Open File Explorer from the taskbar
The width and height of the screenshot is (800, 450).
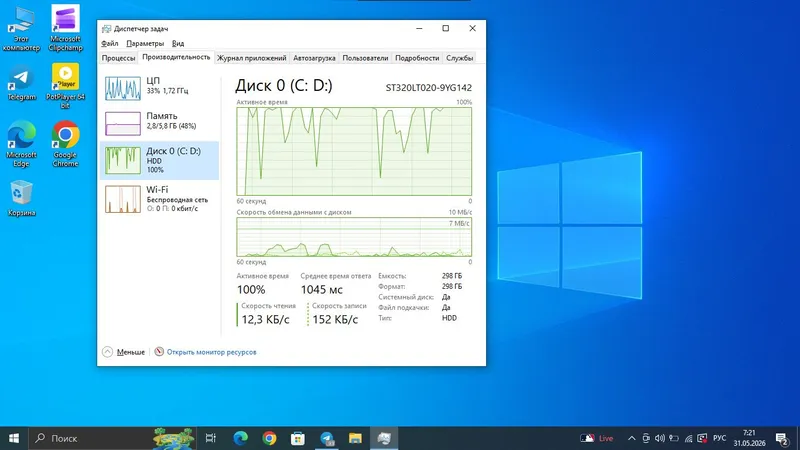tap(355, 438)
